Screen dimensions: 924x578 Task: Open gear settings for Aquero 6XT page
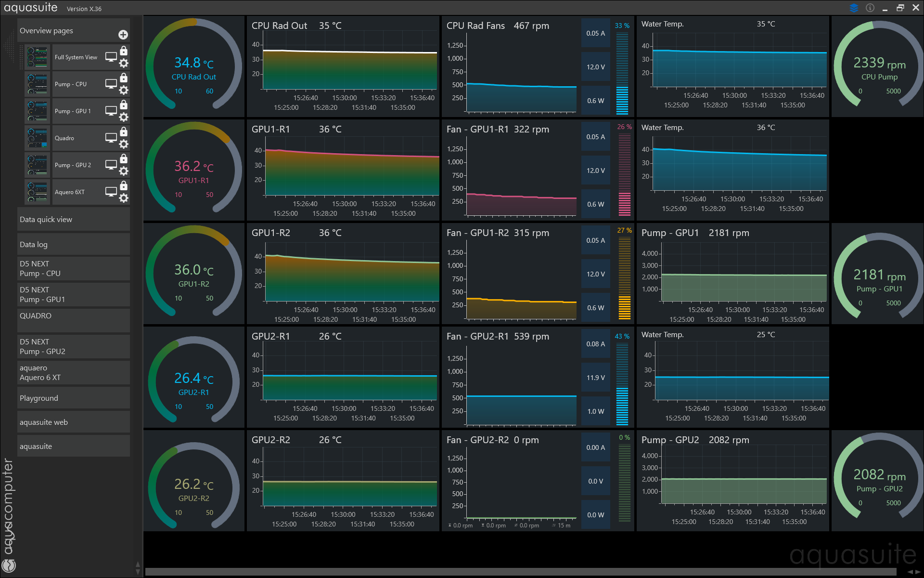(x=124, y=198)
